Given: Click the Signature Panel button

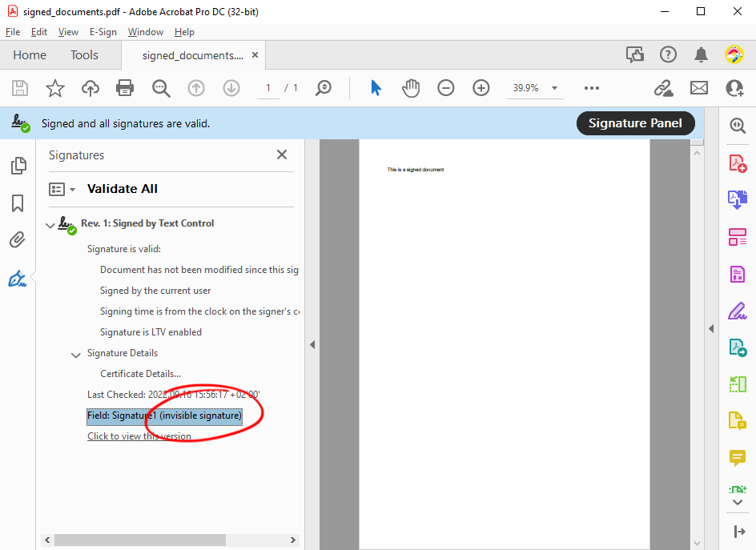Looking at the screenshot, I should click(635, 123).
